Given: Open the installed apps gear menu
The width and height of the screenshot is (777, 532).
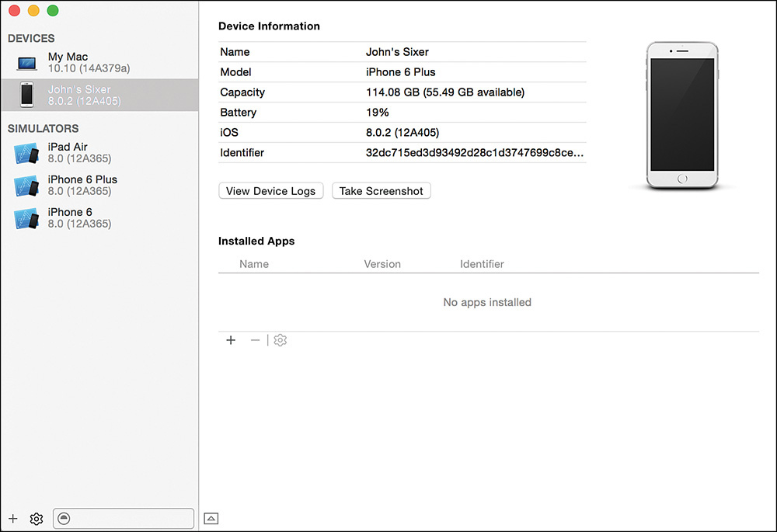Looking at the screenshot, I should pyautogui.click(x=280, y=340).
